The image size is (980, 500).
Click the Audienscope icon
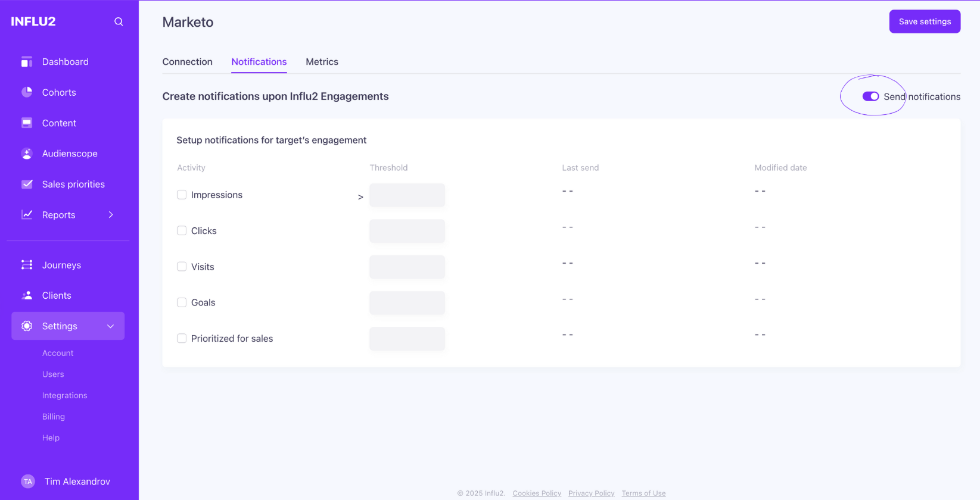click(27, 154)
